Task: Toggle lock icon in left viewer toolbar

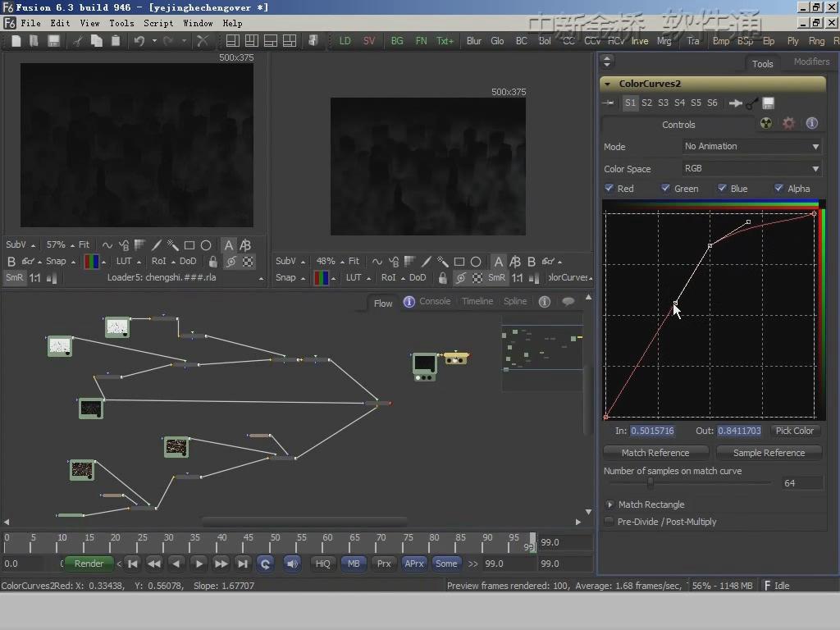Action: [x=212, y=262]
